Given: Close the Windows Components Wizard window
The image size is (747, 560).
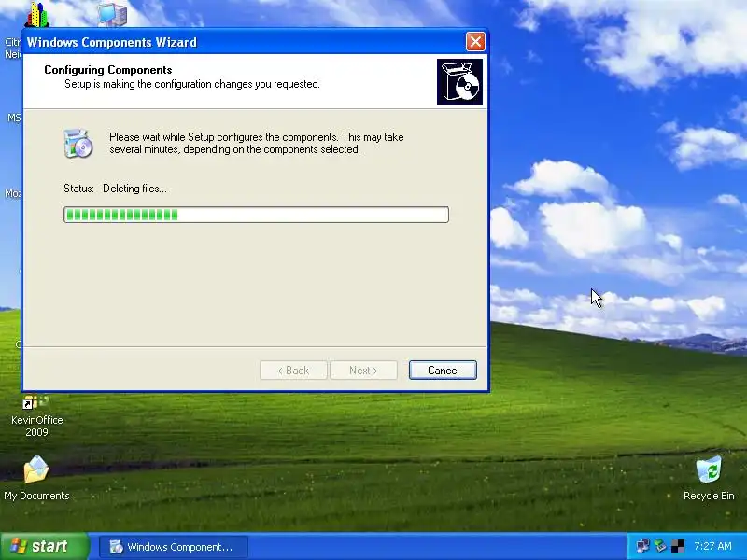Looking at the screenshot, I should tap(475, 42).
